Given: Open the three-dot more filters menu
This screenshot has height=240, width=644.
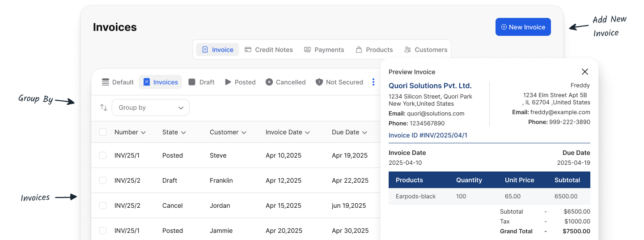Looking at the screenshot, I should click(373, 82).
